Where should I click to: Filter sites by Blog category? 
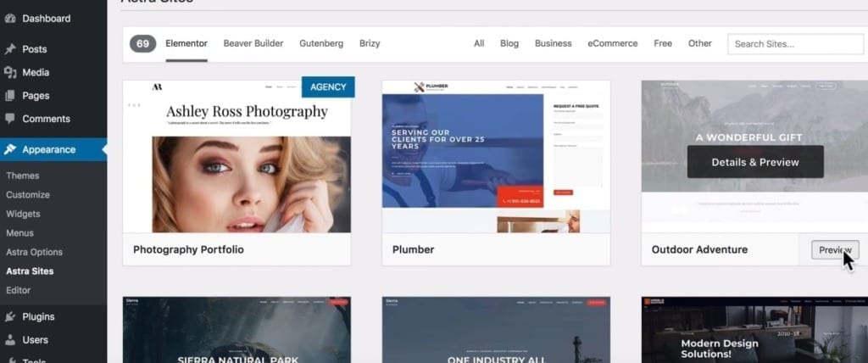click(509, 43)
